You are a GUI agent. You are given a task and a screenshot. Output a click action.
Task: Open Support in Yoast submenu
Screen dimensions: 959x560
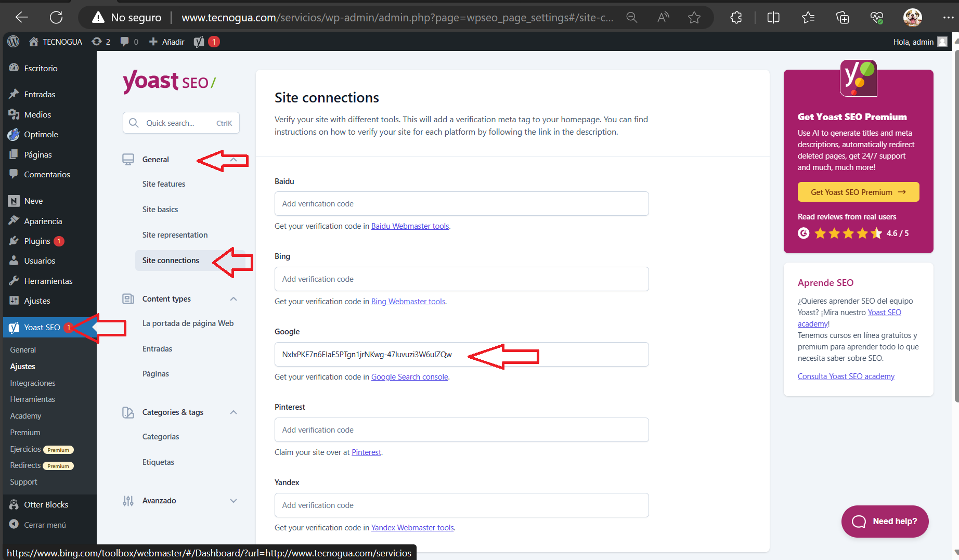(23, 482)
